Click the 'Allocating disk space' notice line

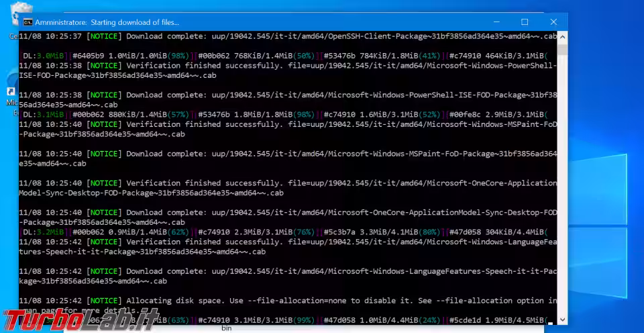[x=288, y=301]
